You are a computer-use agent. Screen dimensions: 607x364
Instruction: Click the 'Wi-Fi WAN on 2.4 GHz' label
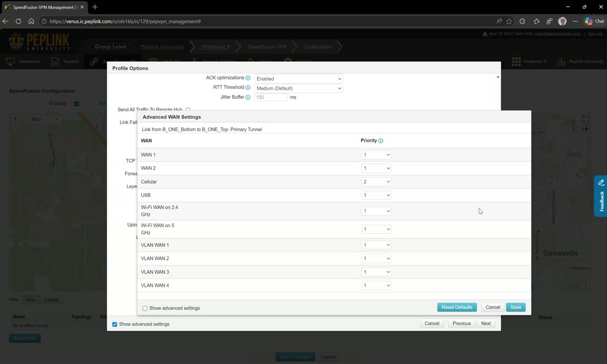pos(159,211)
